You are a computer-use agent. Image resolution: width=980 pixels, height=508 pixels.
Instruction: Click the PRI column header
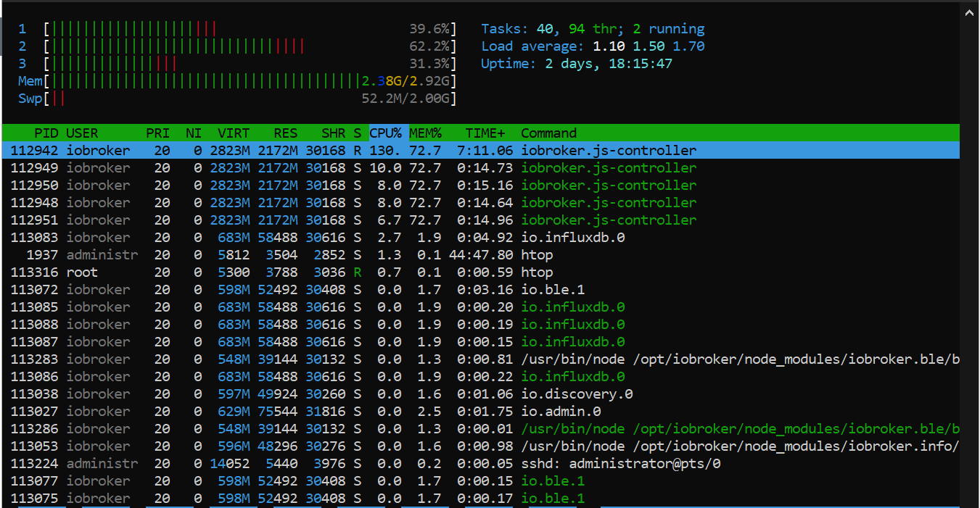point(157,133)
